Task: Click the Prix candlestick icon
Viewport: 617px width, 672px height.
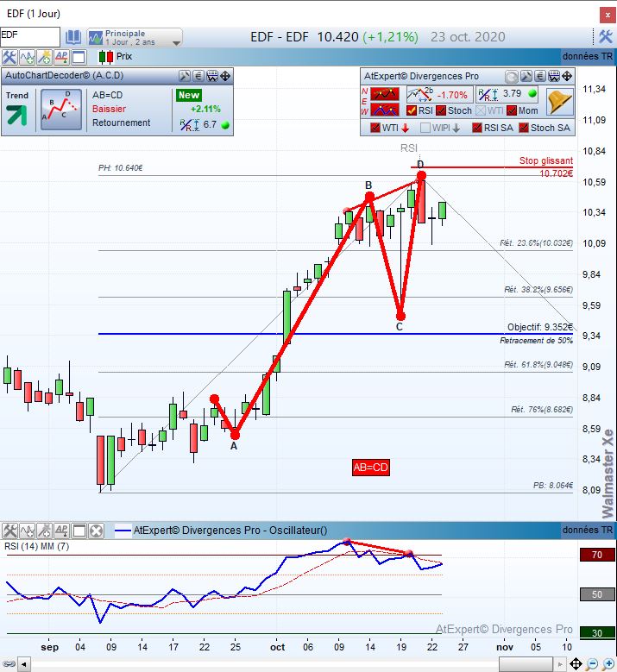Action: 106,57
